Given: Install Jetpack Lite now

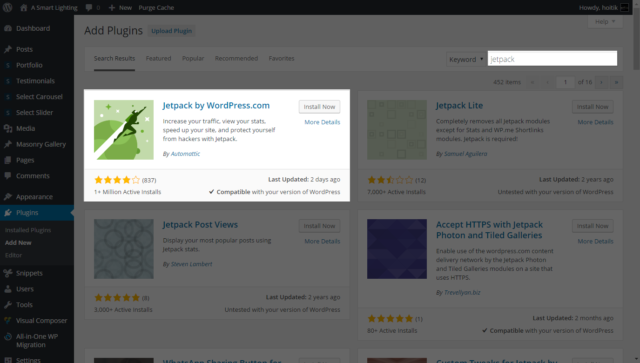Looking at the screenshot, I should (x=593, y=107).
